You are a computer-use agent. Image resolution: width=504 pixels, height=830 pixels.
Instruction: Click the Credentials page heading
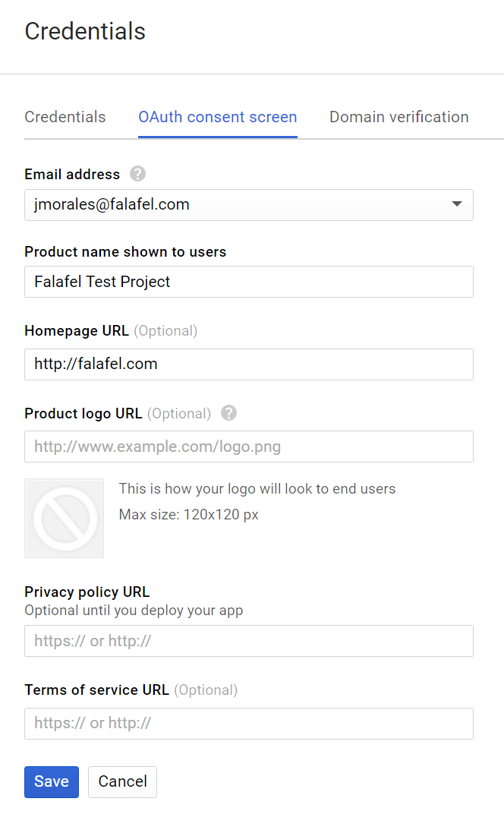[84, 31]
